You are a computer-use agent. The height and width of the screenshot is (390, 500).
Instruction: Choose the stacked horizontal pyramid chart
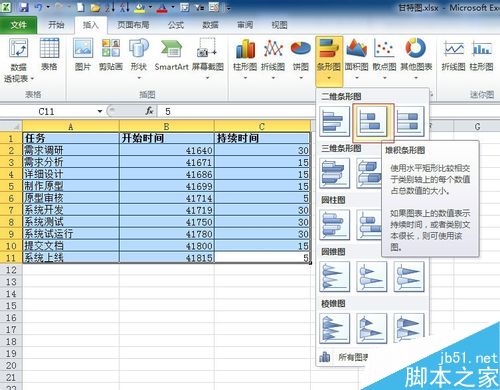[372, 328]
